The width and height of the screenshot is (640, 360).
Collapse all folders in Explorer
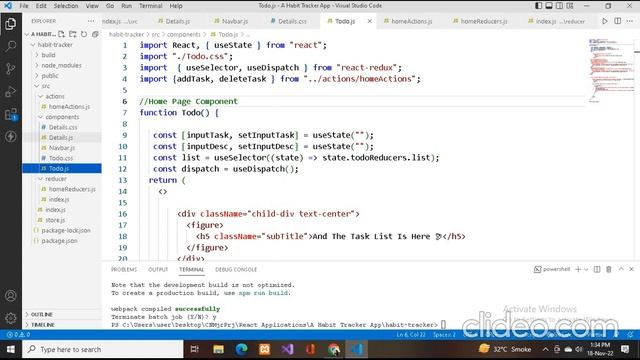[95, 34]
